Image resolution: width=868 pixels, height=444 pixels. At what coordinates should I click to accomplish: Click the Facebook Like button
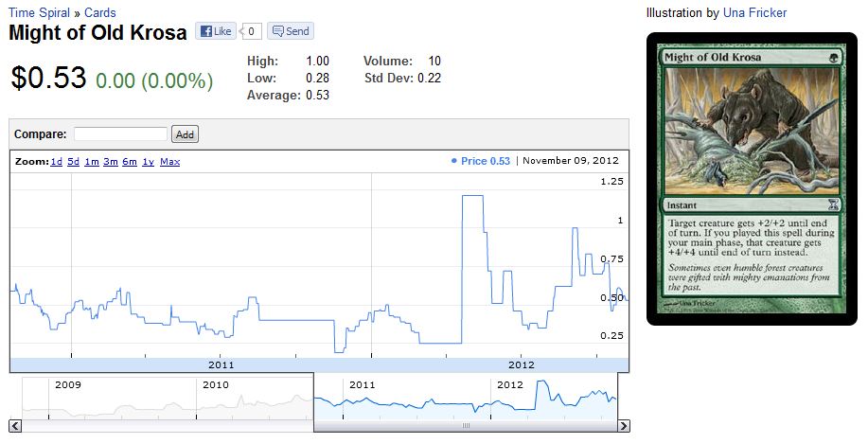tap(216, 31)
